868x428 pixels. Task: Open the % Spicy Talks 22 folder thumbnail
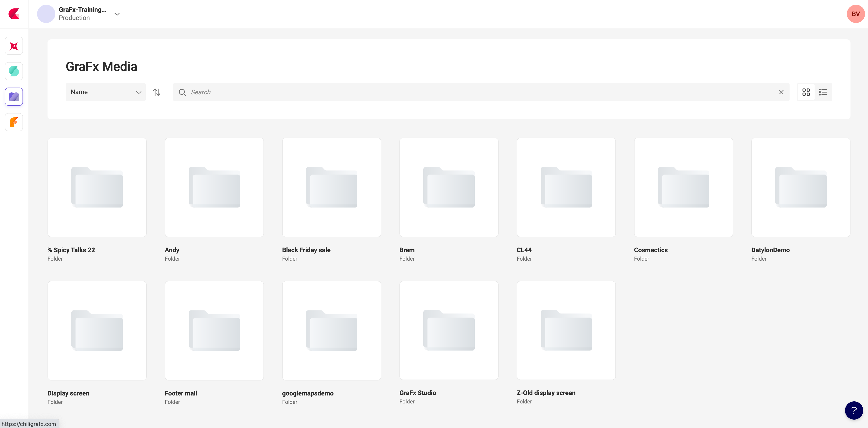point(97,187)
